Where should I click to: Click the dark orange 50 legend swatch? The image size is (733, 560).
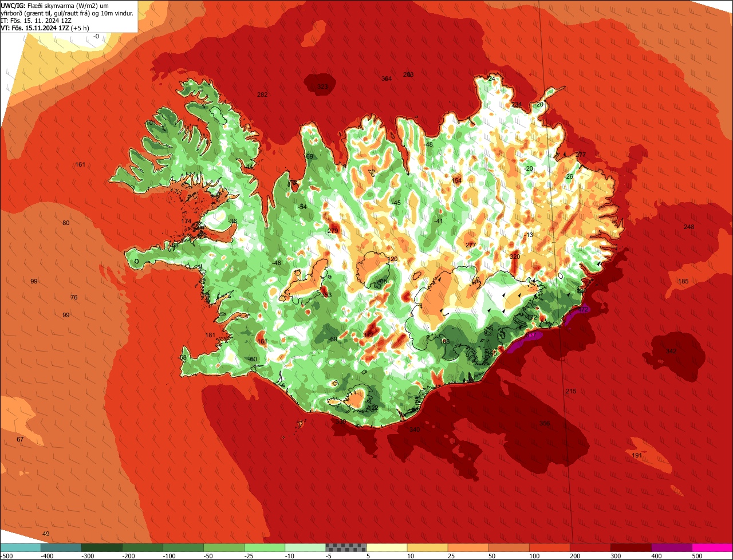click(x=508, y=547)
